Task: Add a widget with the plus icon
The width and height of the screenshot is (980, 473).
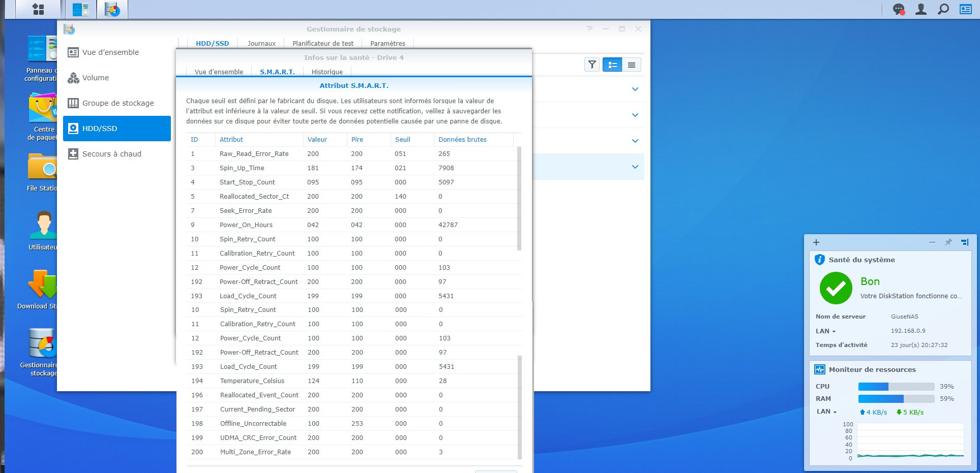Action: (x=816, y=242)
